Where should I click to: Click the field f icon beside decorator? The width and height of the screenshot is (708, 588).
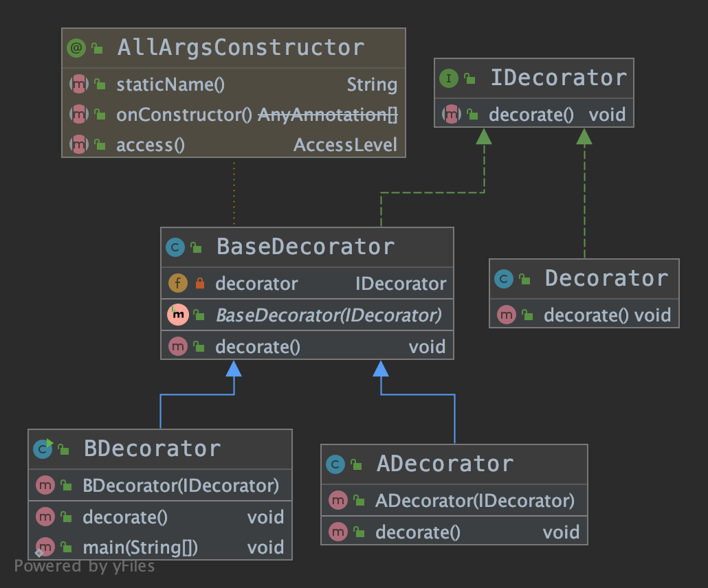pos(178,284)
